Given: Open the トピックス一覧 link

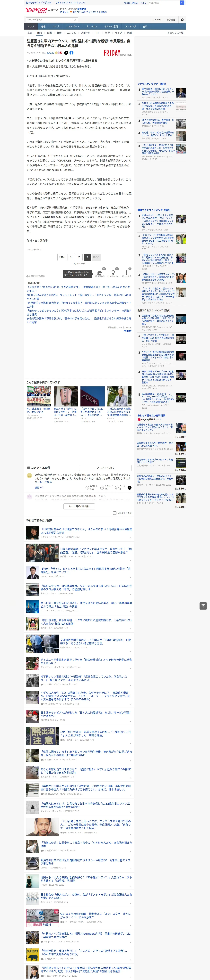Looking at the screenshot, I should pyautogui.click(x=175, y=33).
